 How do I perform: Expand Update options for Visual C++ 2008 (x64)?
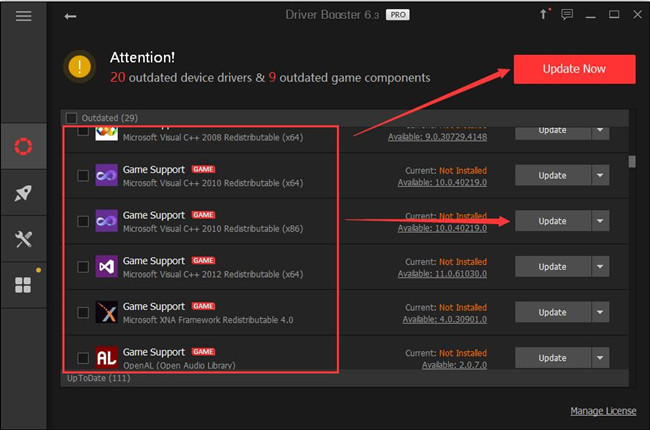coord(600,132)
